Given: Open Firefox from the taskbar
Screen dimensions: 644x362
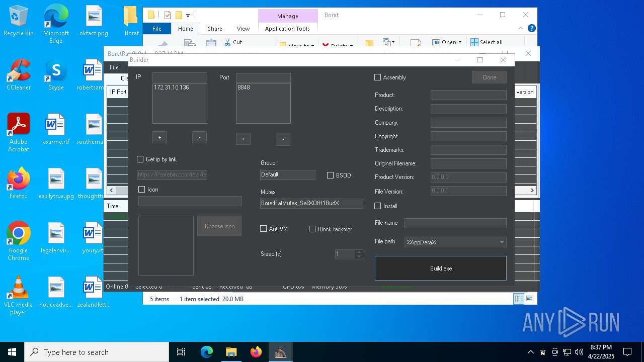Looking at the screenshot, I should click(256, 352).
